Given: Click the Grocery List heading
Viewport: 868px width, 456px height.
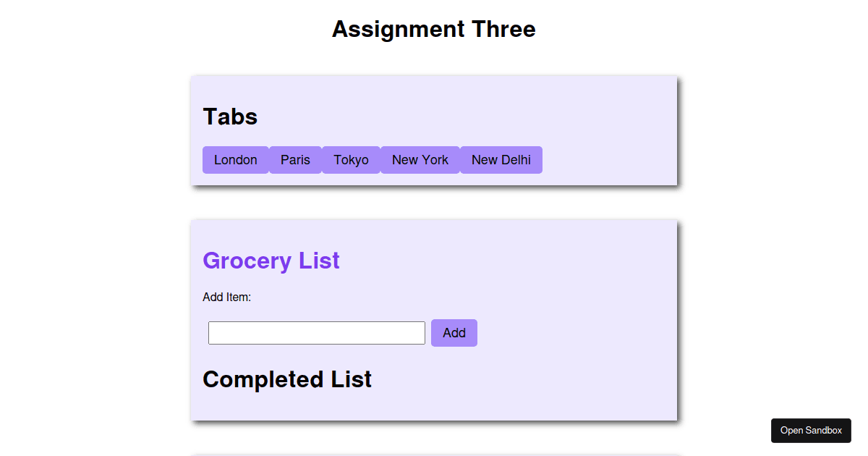Looking at the screenshot, I should 271,261.
